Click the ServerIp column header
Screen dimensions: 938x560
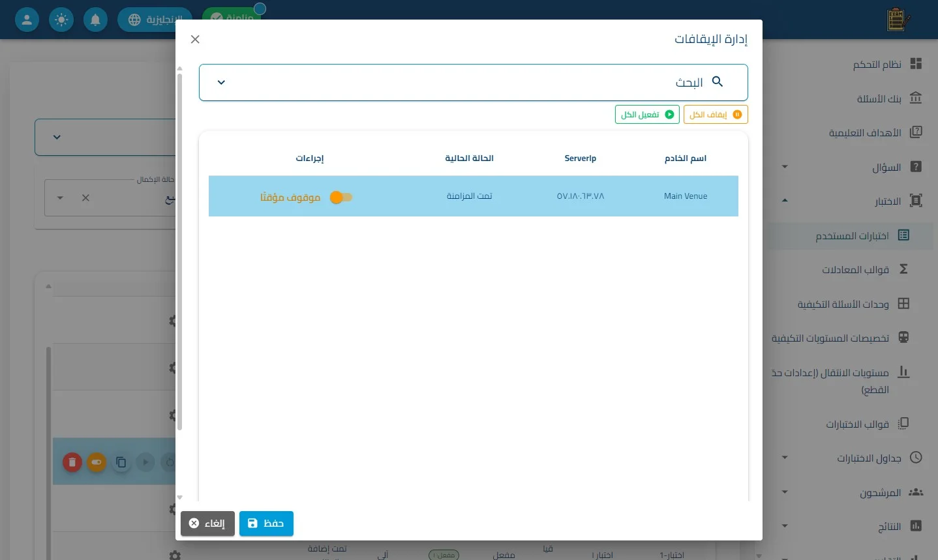click(581, 158)
